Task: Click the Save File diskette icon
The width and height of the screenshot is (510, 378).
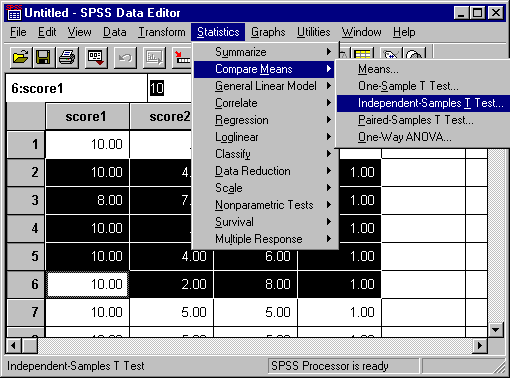Action: pyautogui.click(x=43, y=58)
